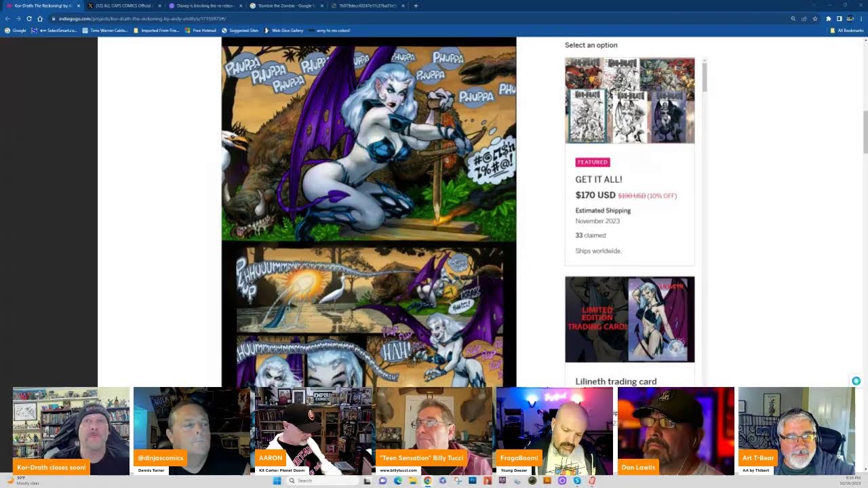Open the Chrome extensions puzzle icon
The image size is (868, 488).
[828, 18]
